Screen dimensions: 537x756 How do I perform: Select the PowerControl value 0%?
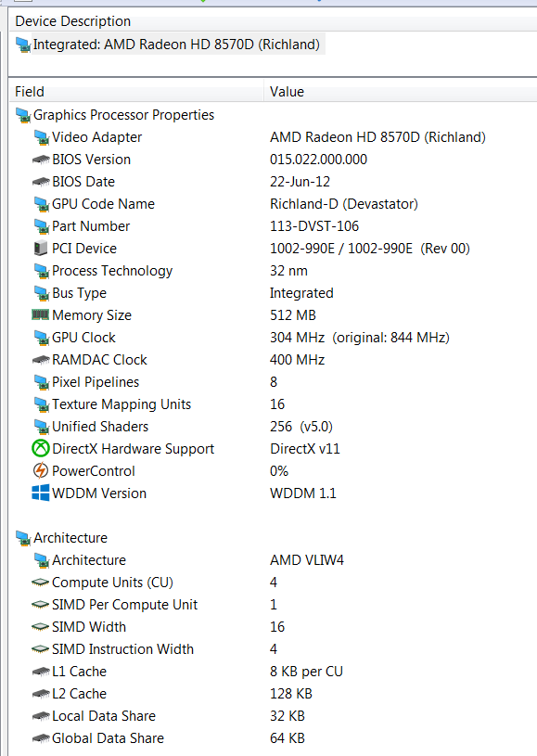[279, 471]
